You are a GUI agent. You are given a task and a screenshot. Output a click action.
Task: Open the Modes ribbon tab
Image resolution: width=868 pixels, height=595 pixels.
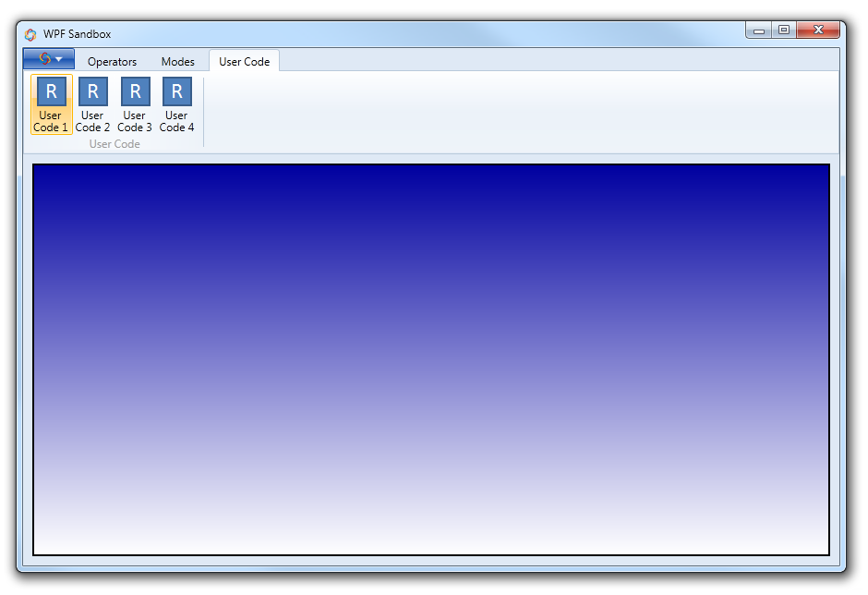(177, 62)
